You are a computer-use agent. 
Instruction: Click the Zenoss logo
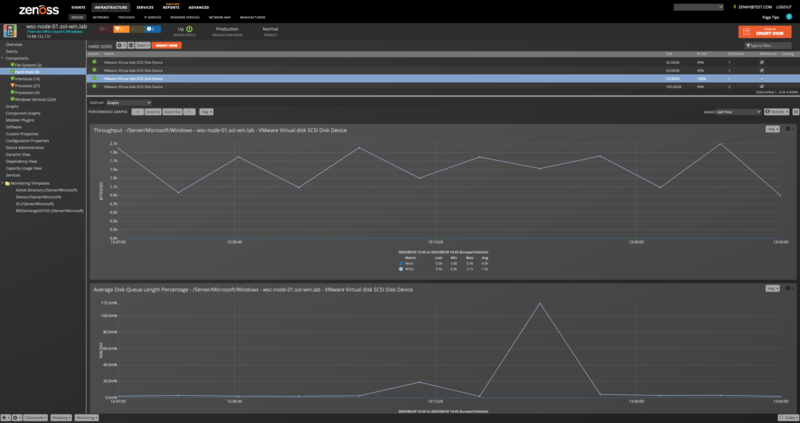point(39,10)
